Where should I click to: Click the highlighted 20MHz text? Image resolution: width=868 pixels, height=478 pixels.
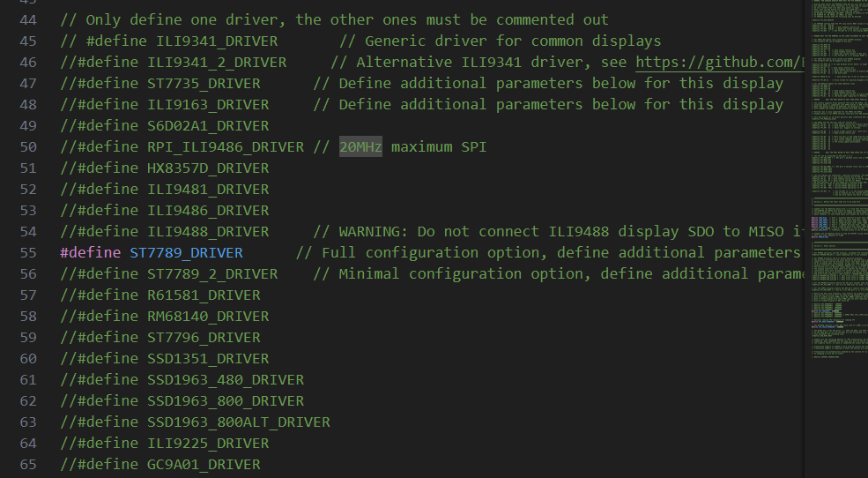[x=360, y=146]
